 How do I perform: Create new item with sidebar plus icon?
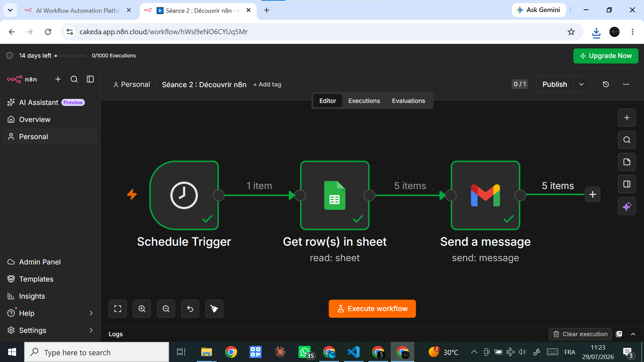(58, 79)
